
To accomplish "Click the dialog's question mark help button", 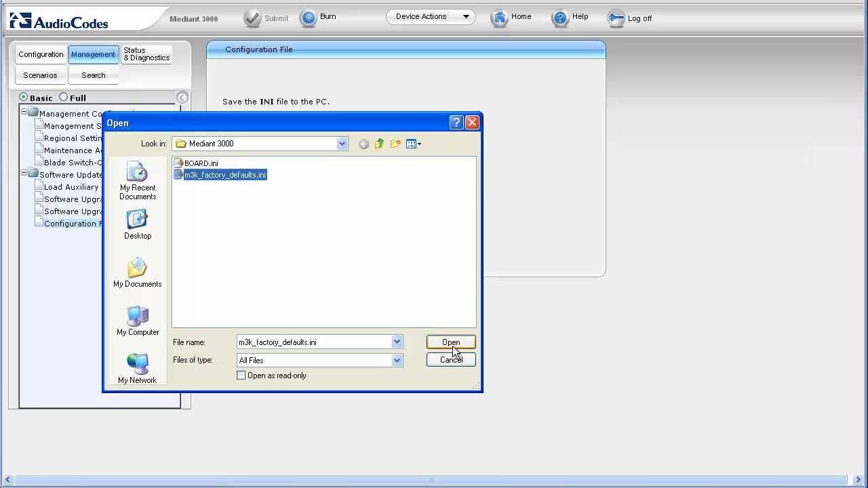I will (456, 123).
